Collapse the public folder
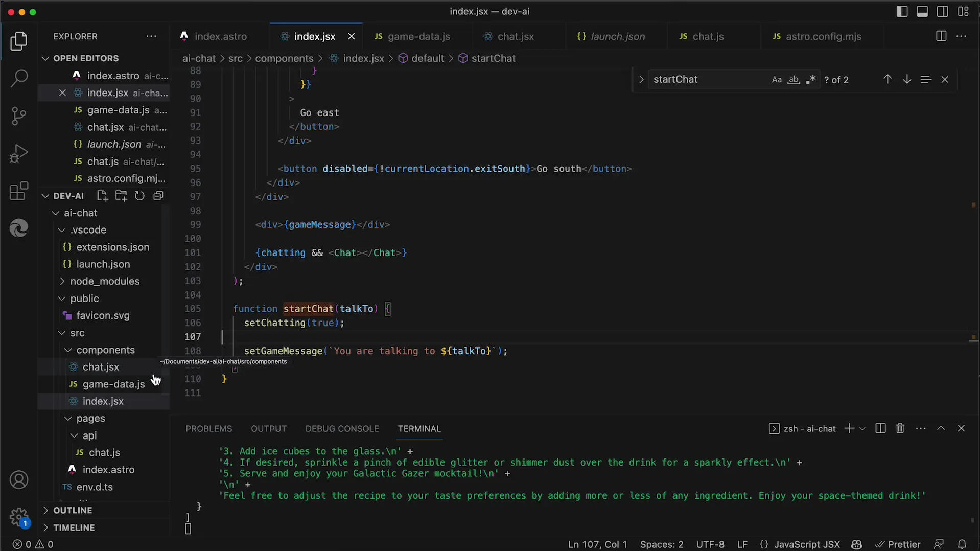Screen dimensions: 980x551 (x=104, y=299)
